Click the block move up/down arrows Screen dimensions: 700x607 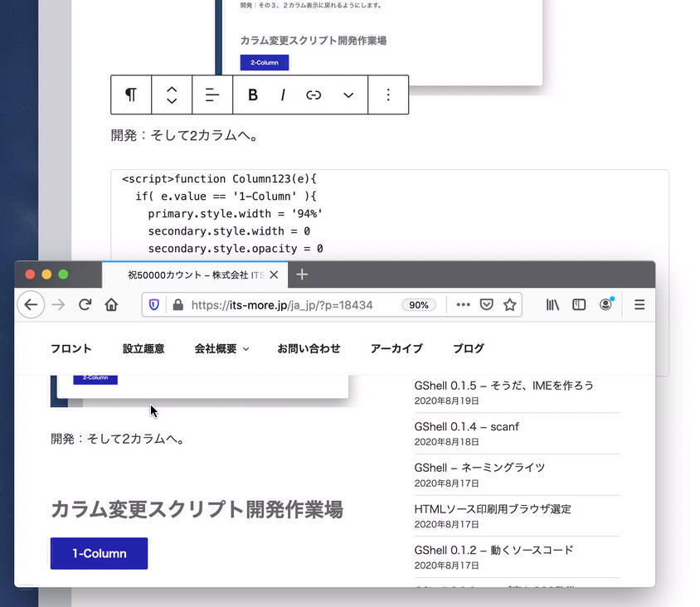click(172, 95)
